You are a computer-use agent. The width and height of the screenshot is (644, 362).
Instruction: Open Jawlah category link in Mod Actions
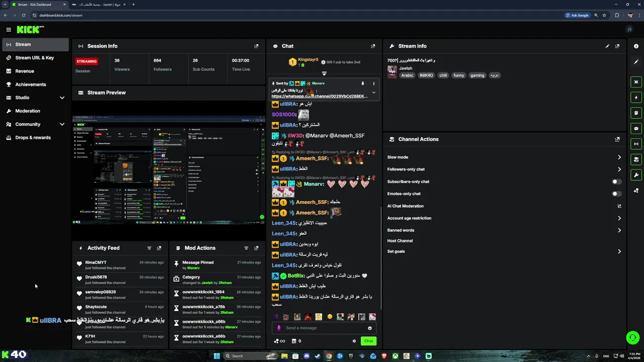point(207,283)
